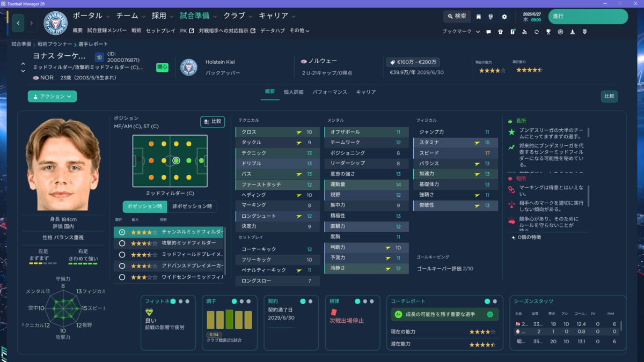Switch to the 個人詳細 tab
644x362 pixels.
click(294, 92)
